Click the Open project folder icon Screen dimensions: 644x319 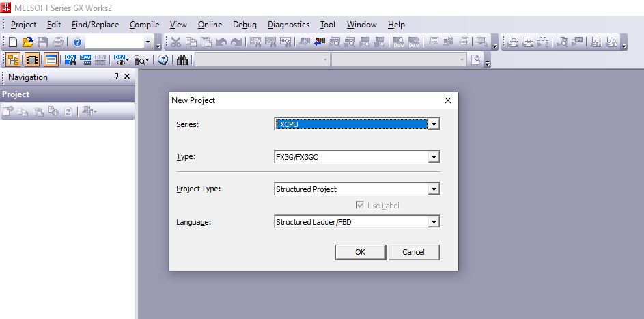pyautogui.click(x=27, y=42)
